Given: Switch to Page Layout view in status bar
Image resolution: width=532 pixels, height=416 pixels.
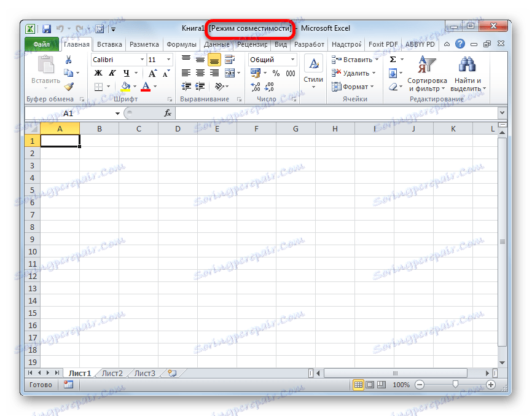Looking at the screenshot, I should 370,385.
